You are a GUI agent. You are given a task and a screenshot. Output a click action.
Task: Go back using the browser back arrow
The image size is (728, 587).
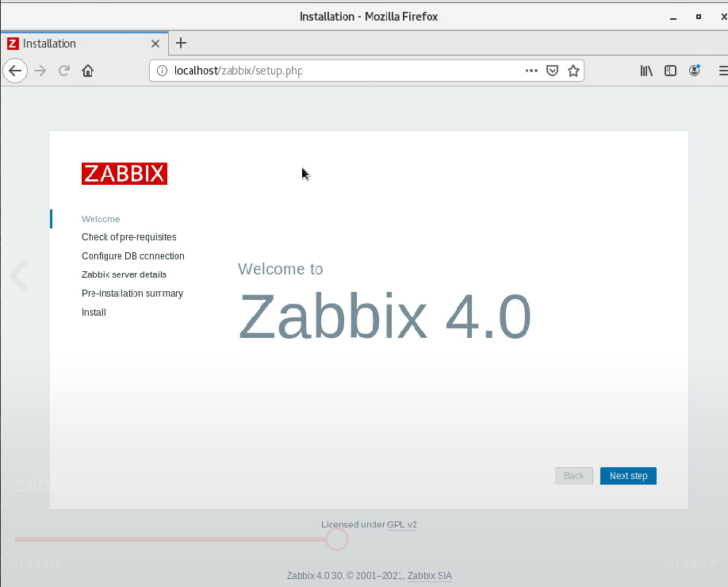(x=15, y=71)
